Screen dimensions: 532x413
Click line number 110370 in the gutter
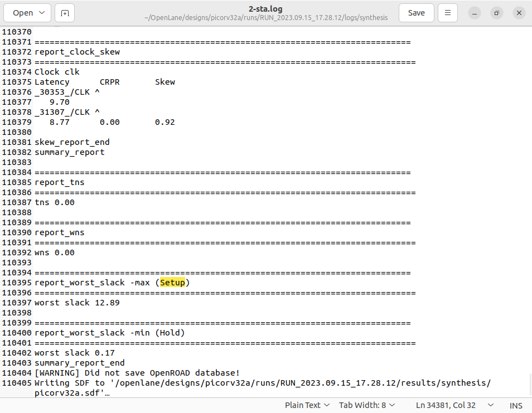point(17,32)
